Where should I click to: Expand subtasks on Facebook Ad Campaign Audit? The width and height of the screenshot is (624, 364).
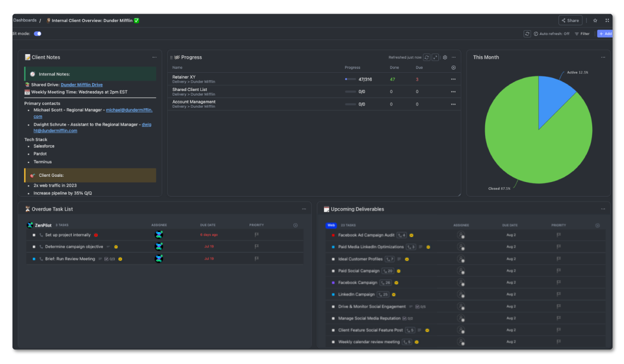(403, 235)
